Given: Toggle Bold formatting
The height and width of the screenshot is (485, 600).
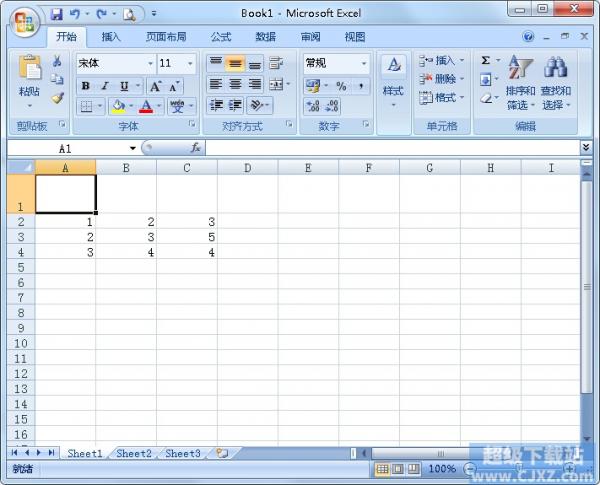Looking at the screenshot, I should 86,86.
